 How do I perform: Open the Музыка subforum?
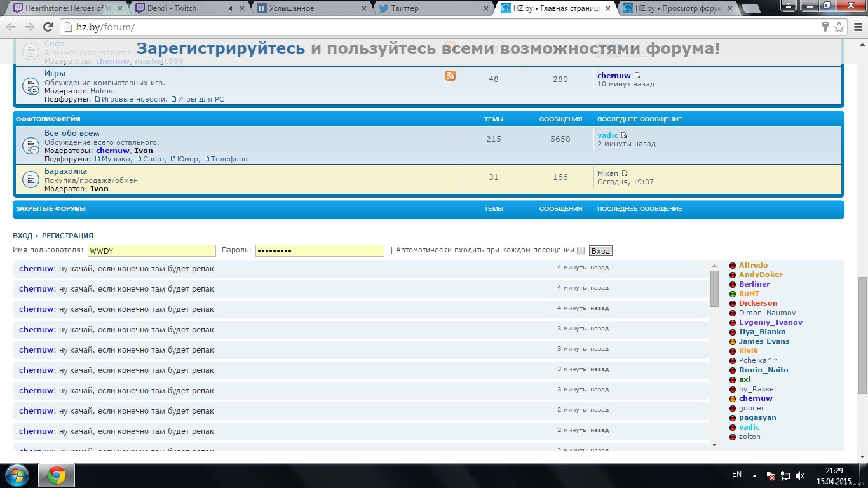(116, 159)
